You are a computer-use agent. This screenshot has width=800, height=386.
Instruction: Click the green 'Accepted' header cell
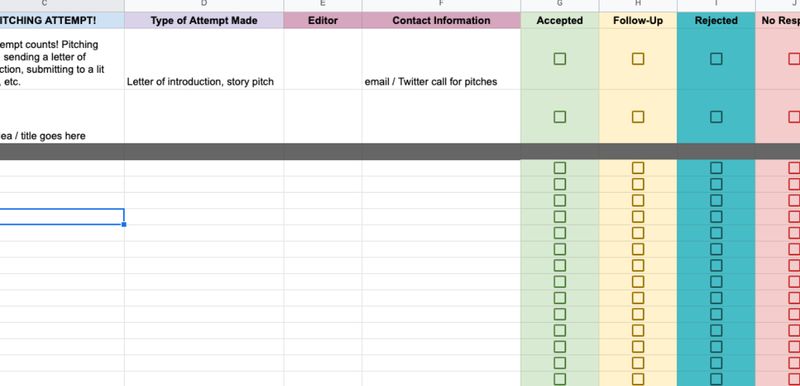pyautogui.click(x=560, y=20)
